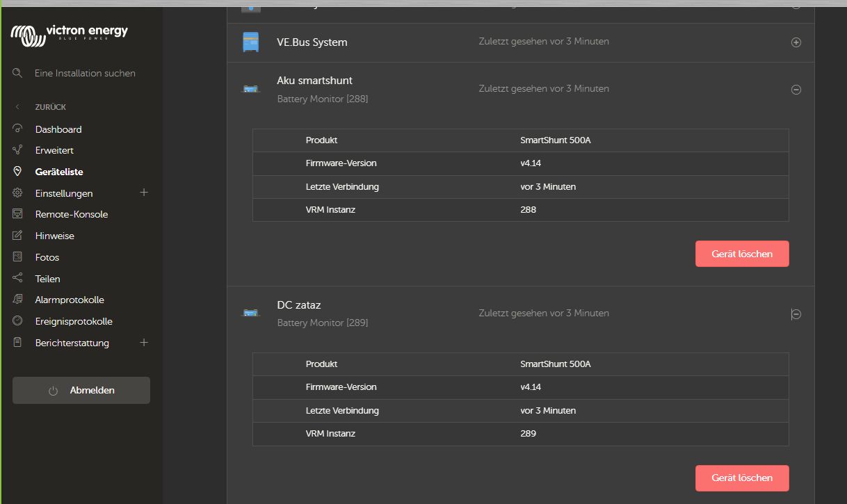Collapse the DC zataz details
Image resolution: width=847 pixels, height=504 pixels.
click(796, 314)
